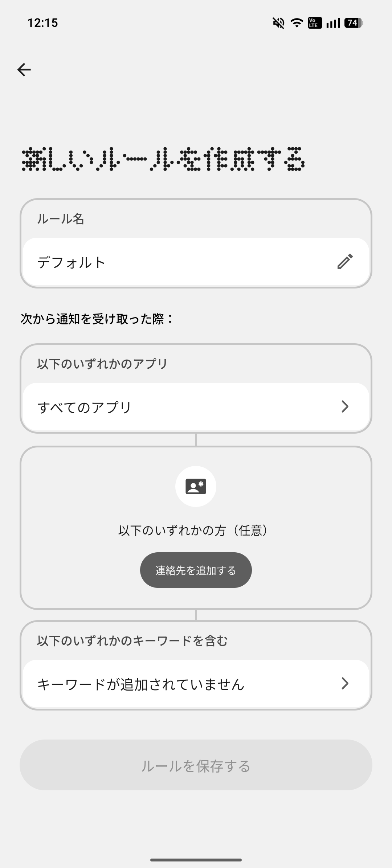
Task: Tap the mobile signal strength icon
Action: pyautogui.click(x=333, y=23)
